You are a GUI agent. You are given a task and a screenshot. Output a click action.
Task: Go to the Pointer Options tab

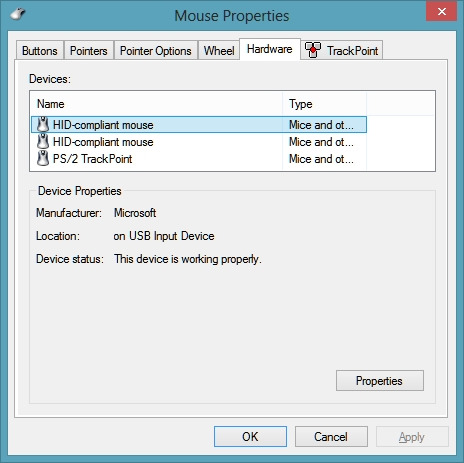156,51
